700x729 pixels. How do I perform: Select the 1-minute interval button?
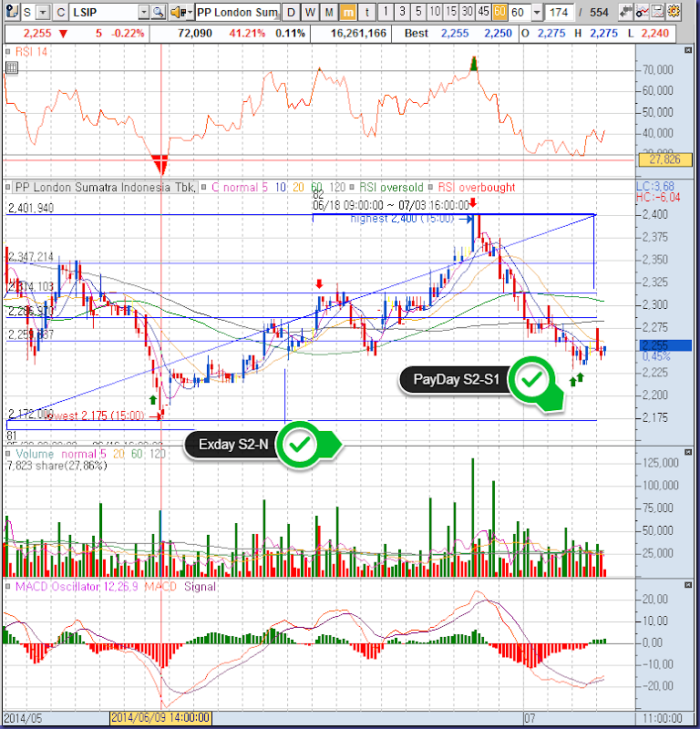tap(386, 12)
